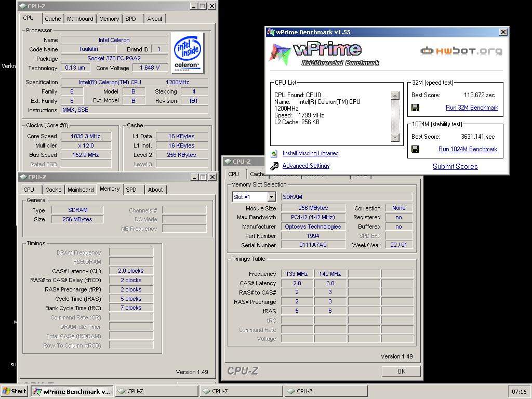This screenshot has width=532, height=399.
Task: Click Bank Cycle Time value 7 clocks
Action: point(131,308)
